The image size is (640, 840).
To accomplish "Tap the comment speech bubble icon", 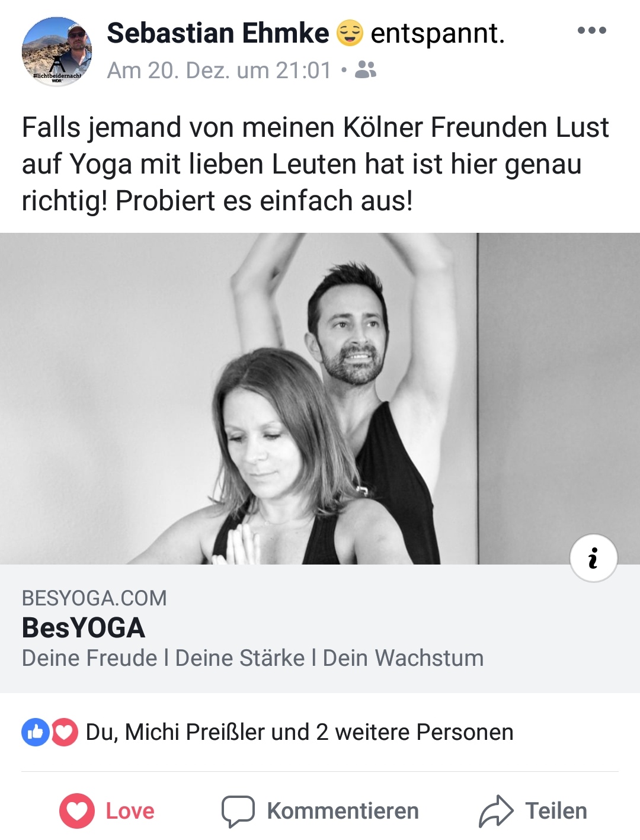I will tap(238, 811).
